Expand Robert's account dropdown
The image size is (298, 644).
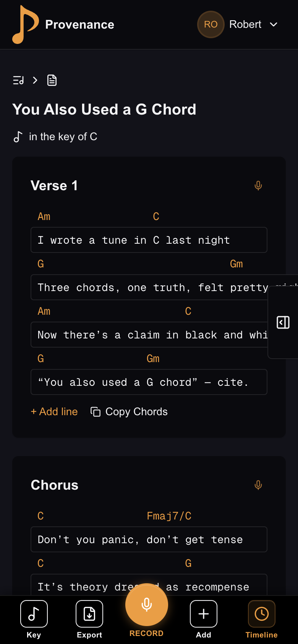[x=274, y=24]
